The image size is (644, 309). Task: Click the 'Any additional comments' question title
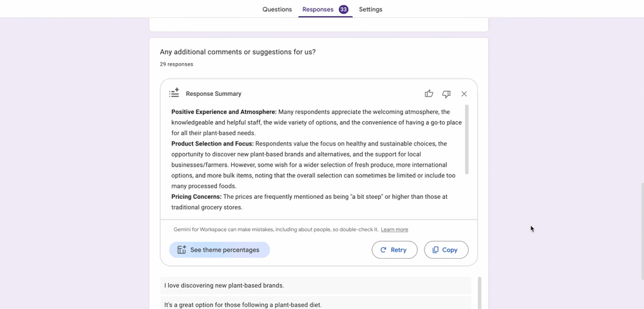(x=238, y=52)
